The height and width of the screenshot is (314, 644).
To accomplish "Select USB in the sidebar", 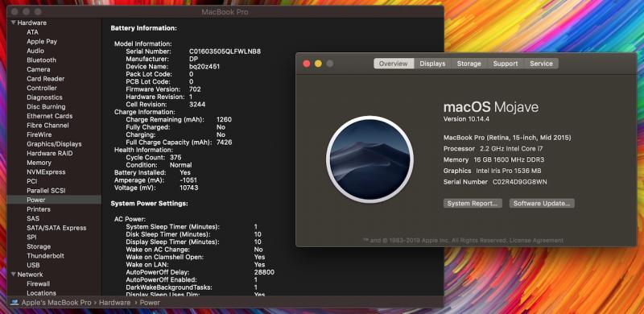I will (x=33, y=265).
